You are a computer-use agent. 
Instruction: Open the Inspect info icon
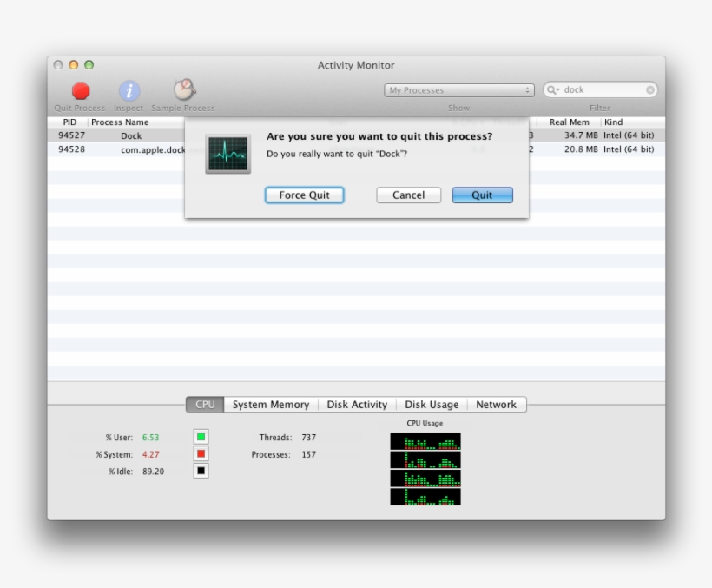click(x=129, y=89)
